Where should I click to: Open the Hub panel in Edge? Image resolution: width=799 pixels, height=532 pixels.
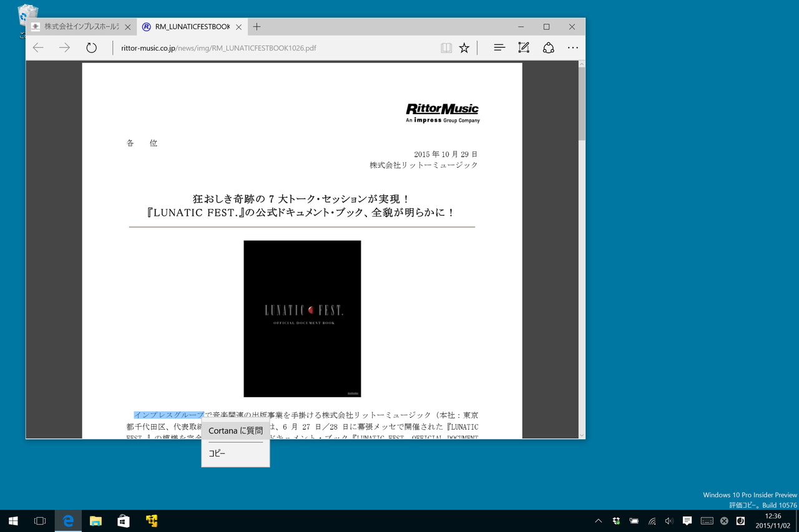(498, 47)
